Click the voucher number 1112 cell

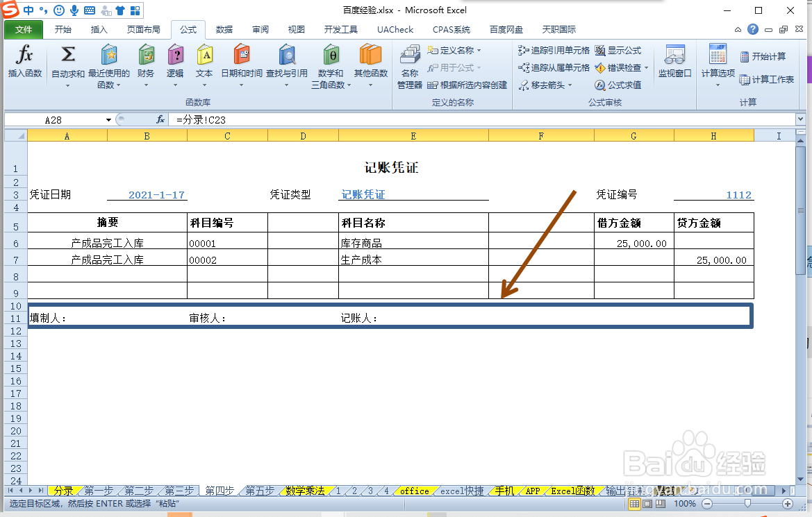713,194
